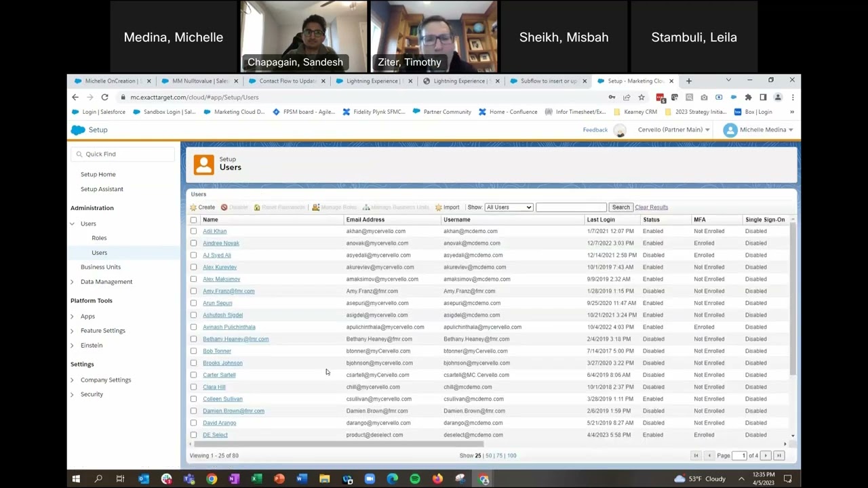Bookmark this page with the star icon

point(642,97)
